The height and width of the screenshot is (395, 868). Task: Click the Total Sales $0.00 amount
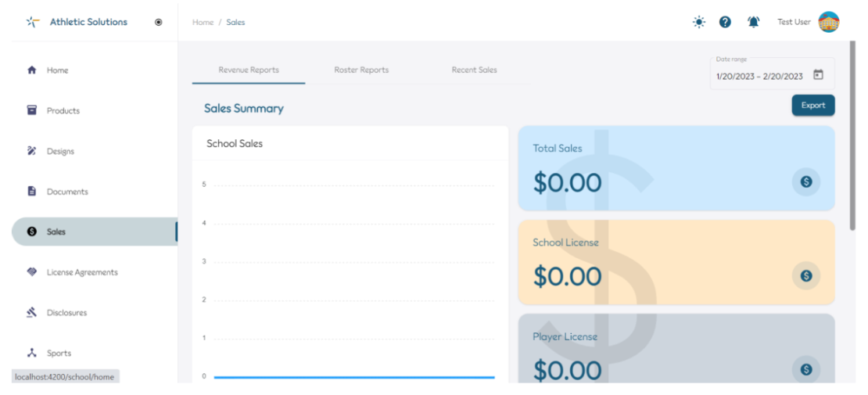click(567, 182)
